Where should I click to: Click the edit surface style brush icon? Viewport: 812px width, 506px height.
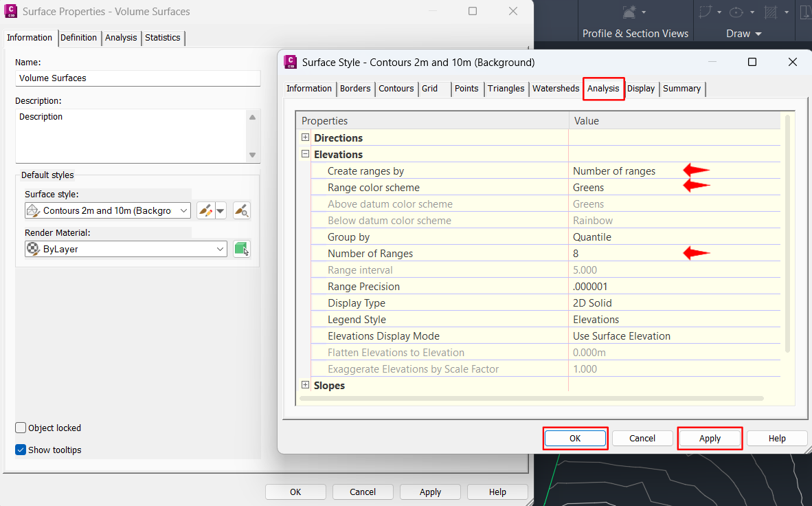click(x=205, y=210)
